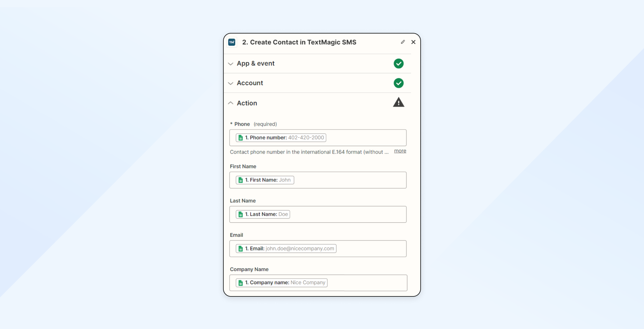Click the Action section heading
This screenshot has width=644, height=329.
tap(247, 103)
